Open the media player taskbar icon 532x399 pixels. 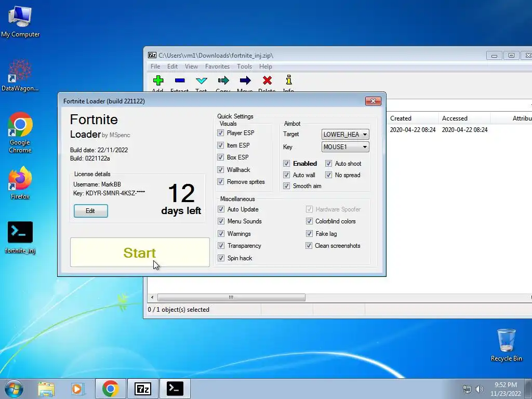(x=77, y=389)
